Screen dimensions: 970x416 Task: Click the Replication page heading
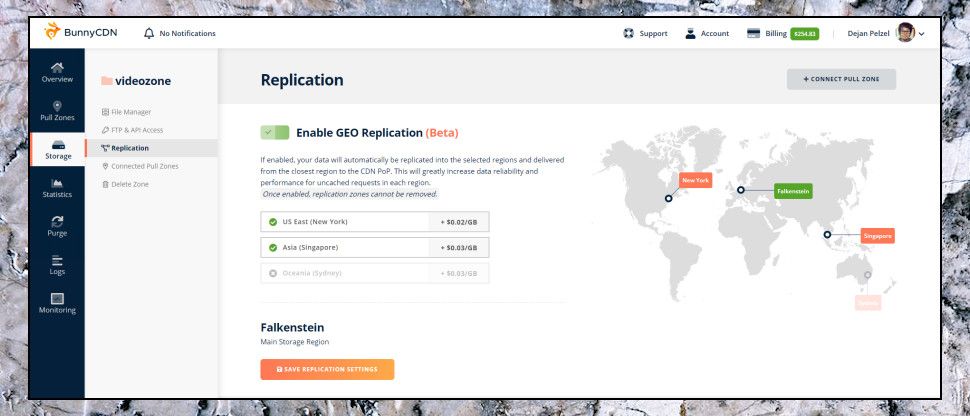[x=302, y=80]
